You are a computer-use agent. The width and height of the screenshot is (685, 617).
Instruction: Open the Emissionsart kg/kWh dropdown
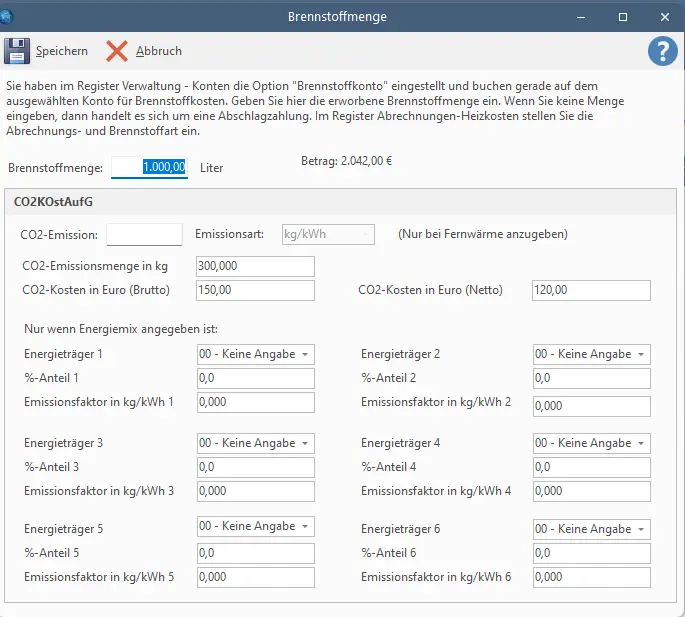point(328,234)
